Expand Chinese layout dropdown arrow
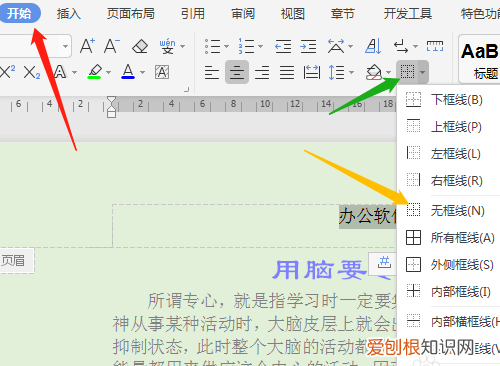The image size is (500, 366). (350, 46)
